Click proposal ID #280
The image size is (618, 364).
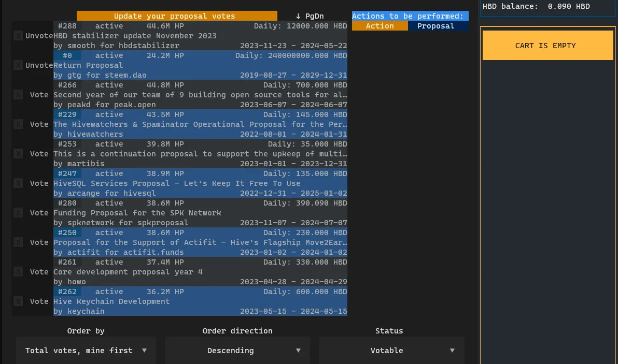[x=67, y=203]
